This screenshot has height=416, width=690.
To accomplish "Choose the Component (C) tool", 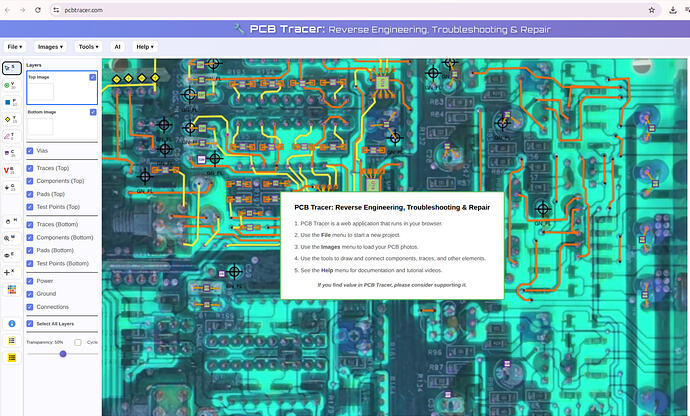I will (x=11, y=153).
